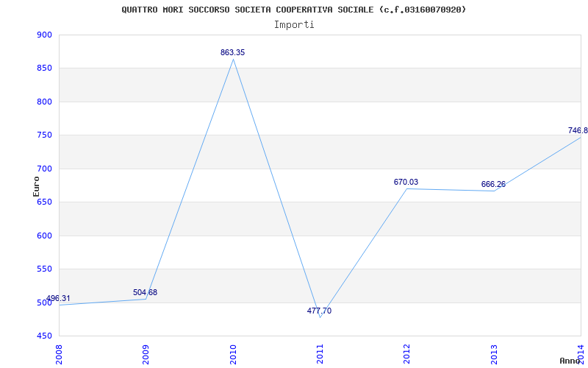The width and height of the screenshot is (588, 368).
Task: Click the 450 y-axis value
Action: click(44, 336)
